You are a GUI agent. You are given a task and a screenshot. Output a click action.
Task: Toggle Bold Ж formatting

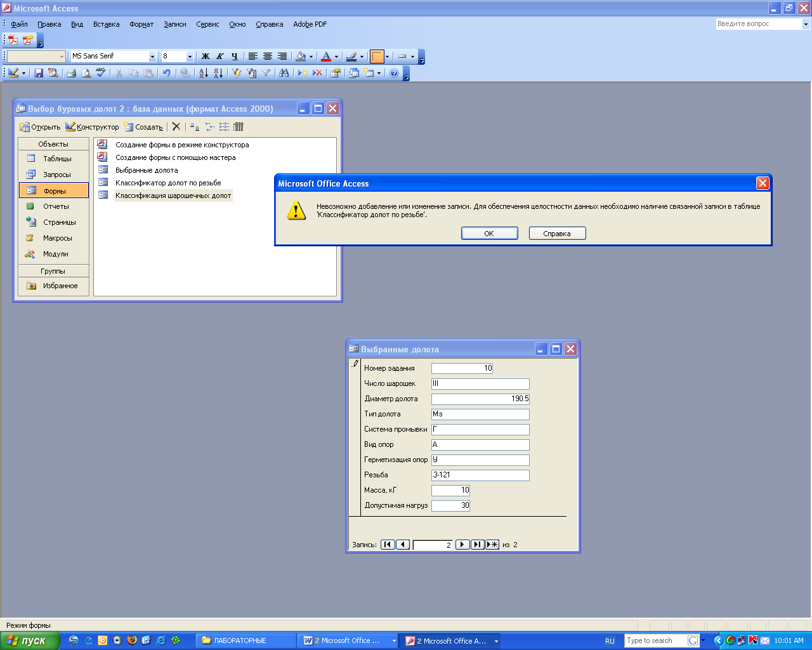click(x=205, y=56)
